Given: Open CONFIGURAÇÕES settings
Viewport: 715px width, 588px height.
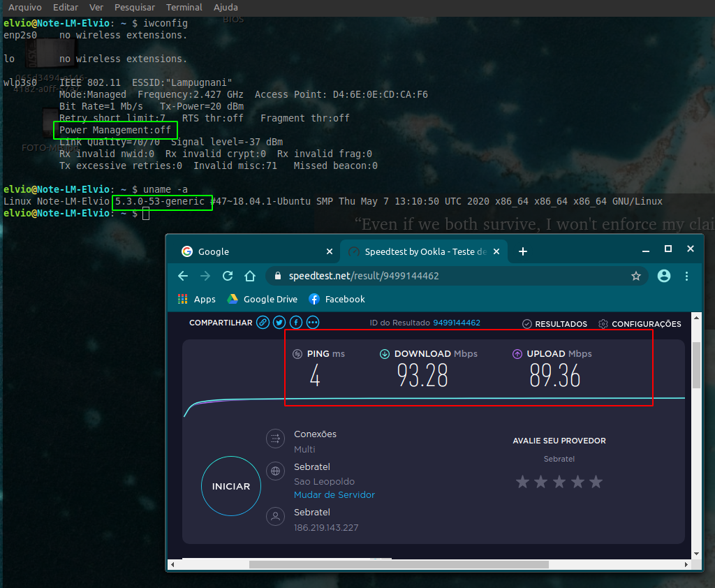Looking at the screenshot, I should 640,324.
